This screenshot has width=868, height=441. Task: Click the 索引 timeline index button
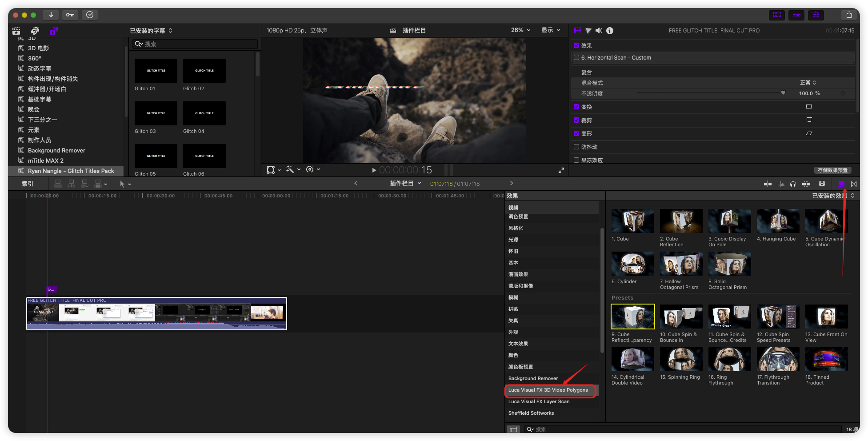click(28, 184)
